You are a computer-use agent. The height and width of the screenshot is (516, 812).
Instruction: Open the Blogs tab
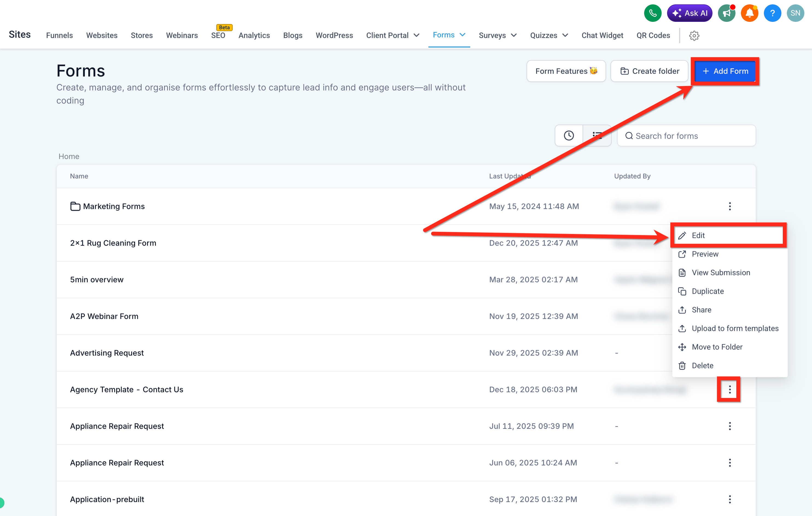click(293, 35)
